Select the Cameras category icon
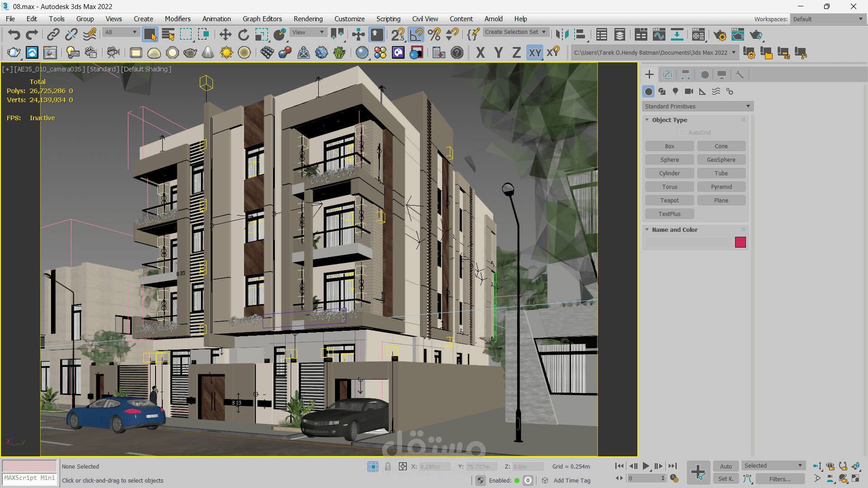The width and height of the screenshot is (868, 488). pos(689,91)
